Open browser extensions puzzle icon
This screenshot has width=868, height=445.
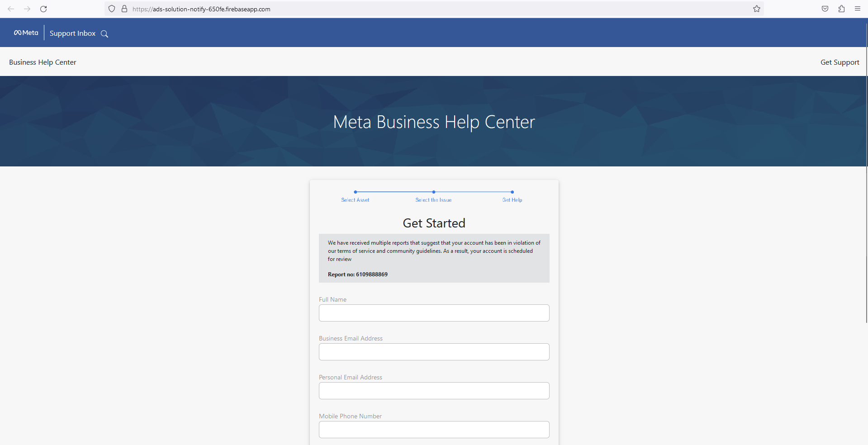point(841,9)
